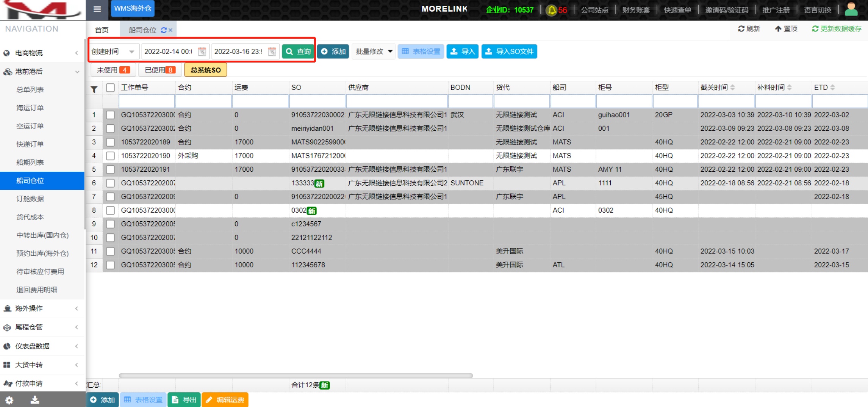Open the 创建时间 dropdown

pos(113,52)
